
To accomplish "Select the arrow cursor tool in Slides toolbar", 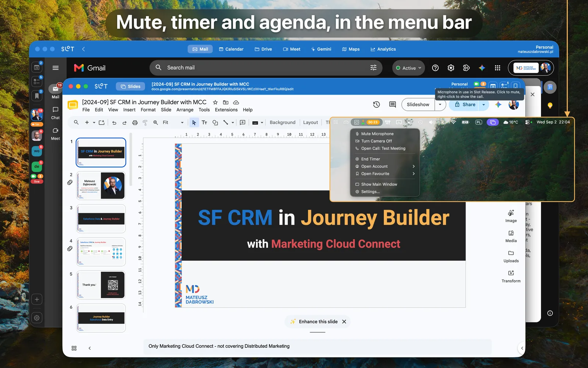I will 194,123.
